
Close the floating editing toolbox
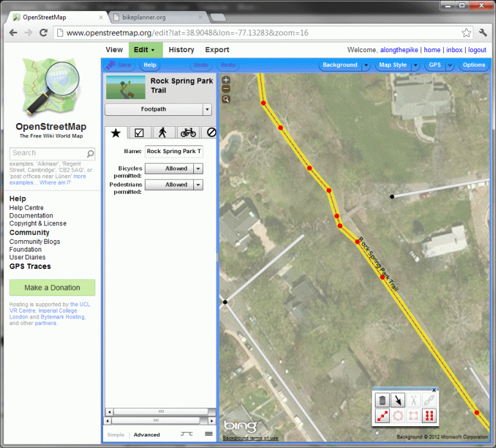tap(434, 390)
